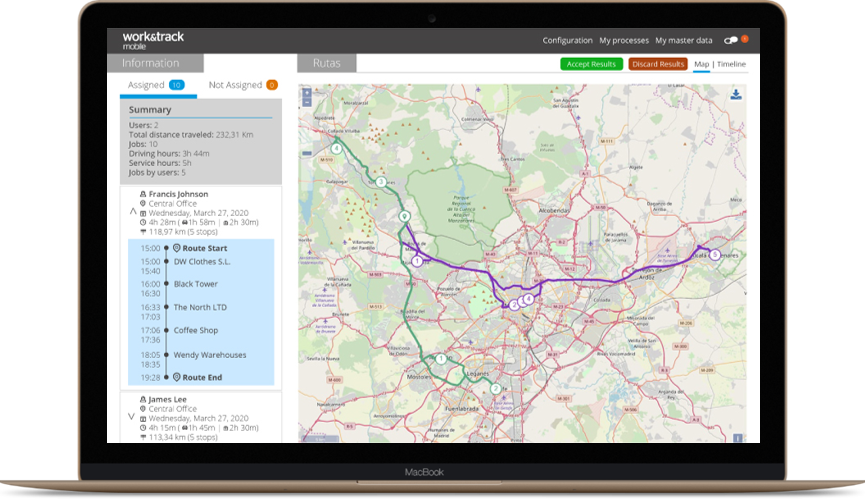Collapse Francis Johnson's route details
The image size is (865, 499).
tap(133, 211)
